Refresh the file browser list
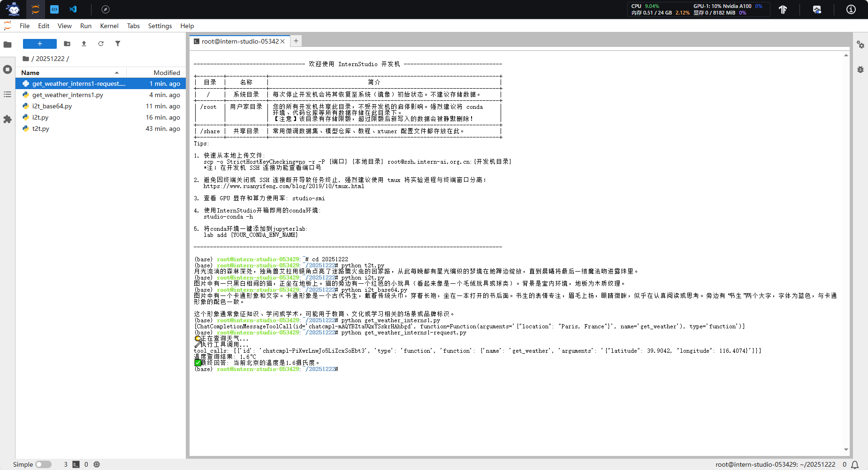The image size is (868, 470). [x=101, y=44]
